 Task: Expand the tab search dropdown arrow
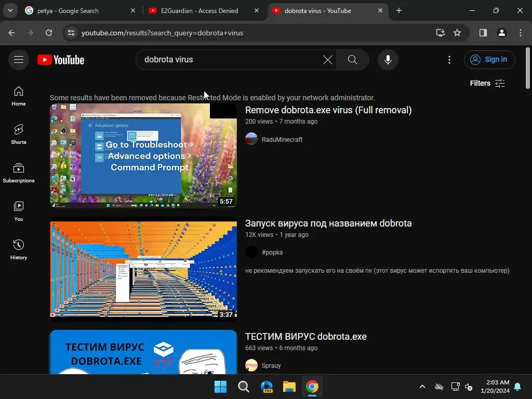coord(10,10)
